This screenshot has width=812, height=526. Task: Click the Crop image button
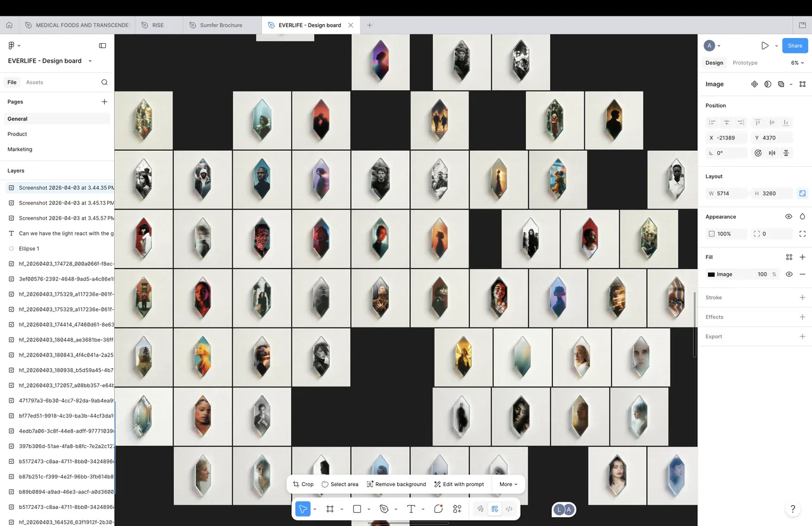pos(303,484)
